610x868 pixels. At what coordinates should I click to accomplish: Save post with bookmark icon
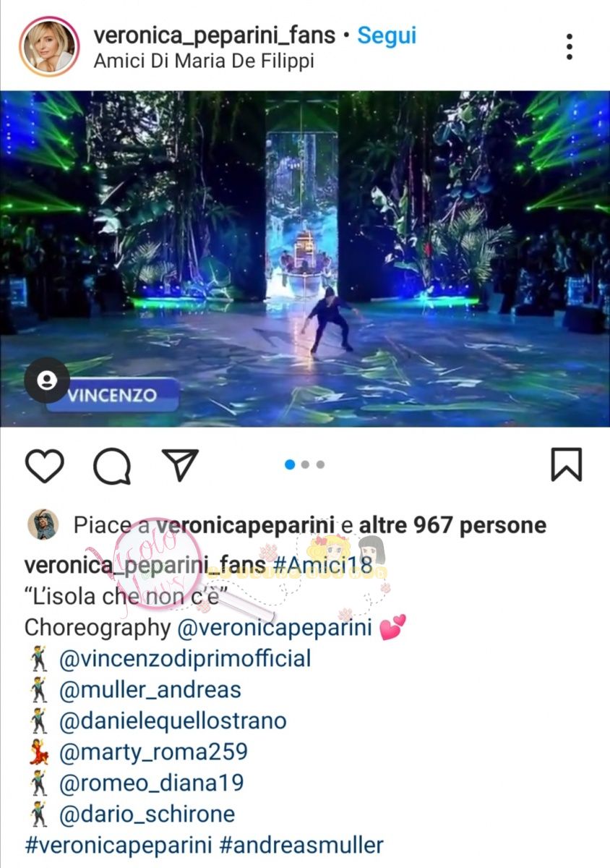click(566, 464)
